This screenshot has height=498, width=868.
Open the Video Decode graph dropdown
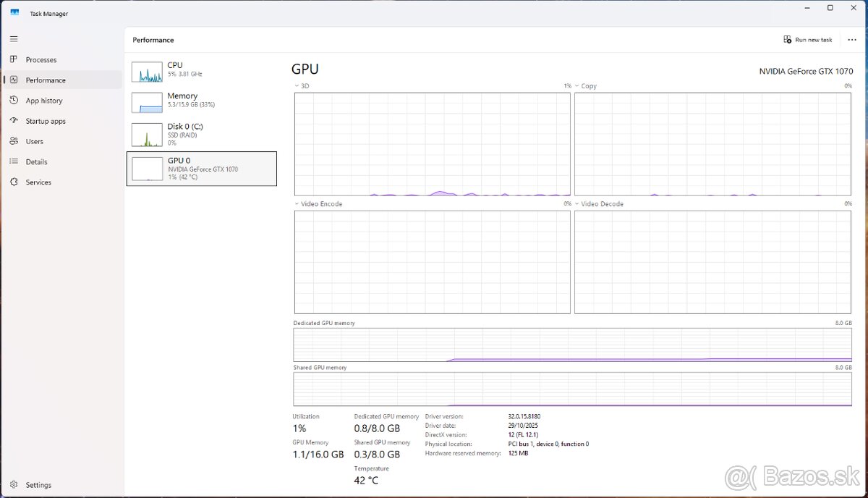click(x=577, y=204)
